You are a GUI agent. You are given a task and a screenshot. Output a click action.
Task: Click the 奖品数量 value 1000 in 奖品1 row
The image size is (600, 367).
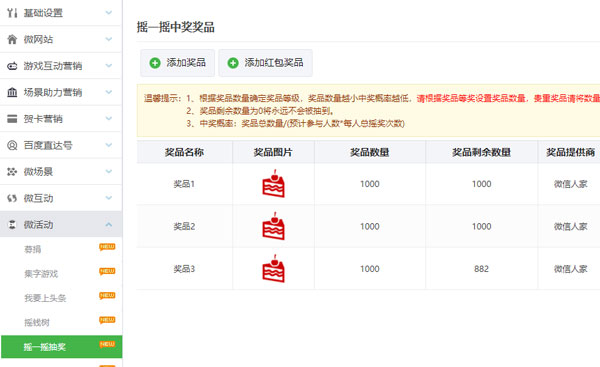tap(370, 184)
